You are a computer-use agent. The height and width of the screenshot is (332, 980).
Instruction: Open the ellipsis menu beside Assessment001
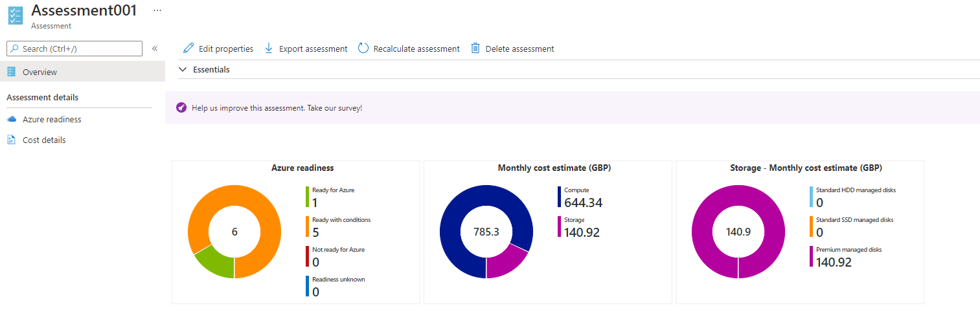(157, 10)
